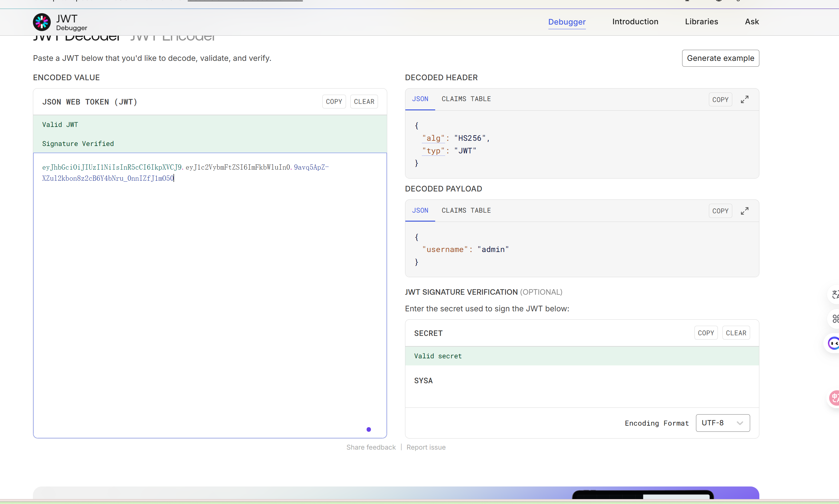Copy the secret value
Screen dimensions: 839x504
pos(706,333)
